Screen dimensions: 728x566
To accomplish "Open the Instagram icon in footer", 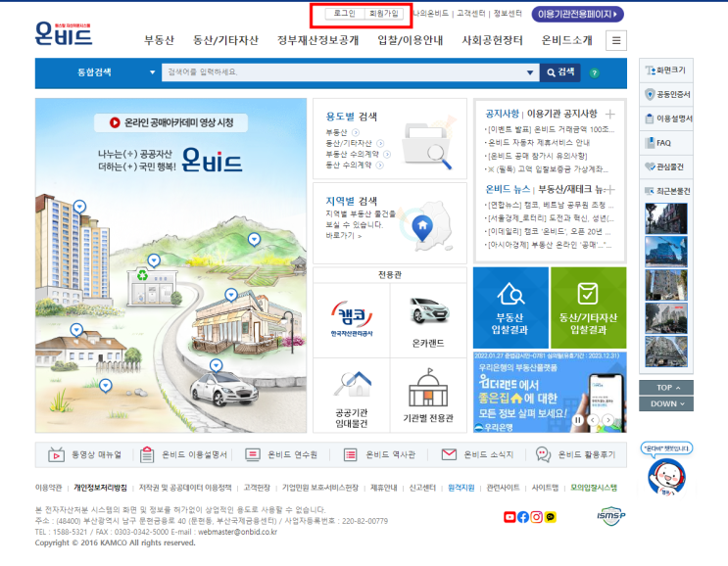I will pos(536,517).
